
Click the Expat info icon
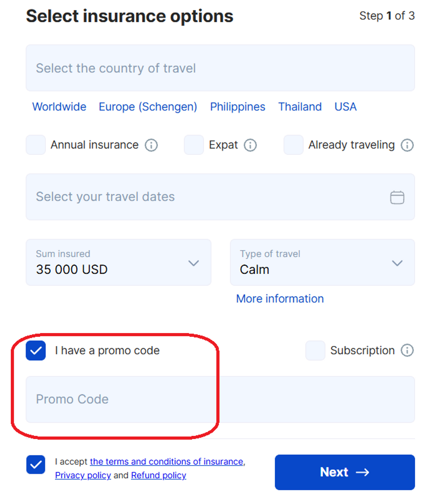pos(250,145)
